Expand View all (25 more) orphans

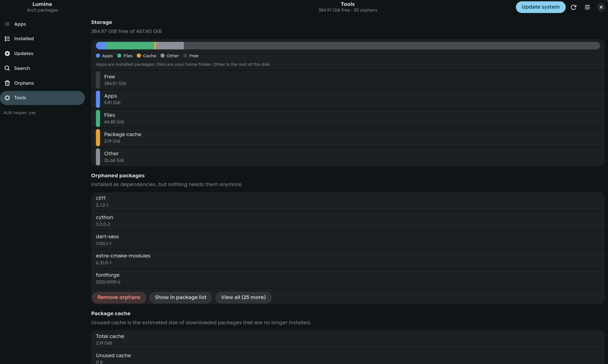tap(243, 297)
